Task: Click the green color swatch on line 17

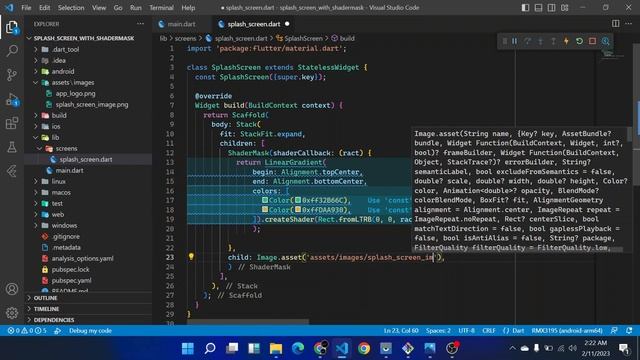Action: pos(298,200)
